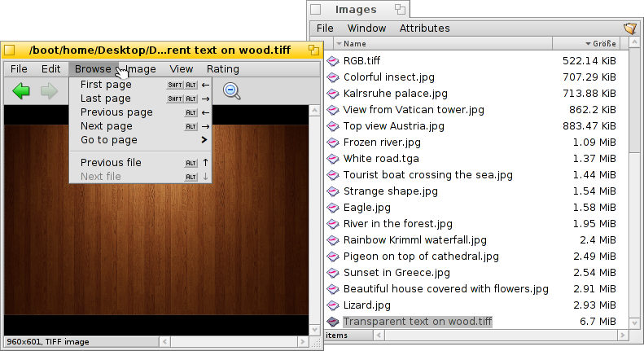
Task: Open the Attributes menu in Images window
Action: (423, 29)
